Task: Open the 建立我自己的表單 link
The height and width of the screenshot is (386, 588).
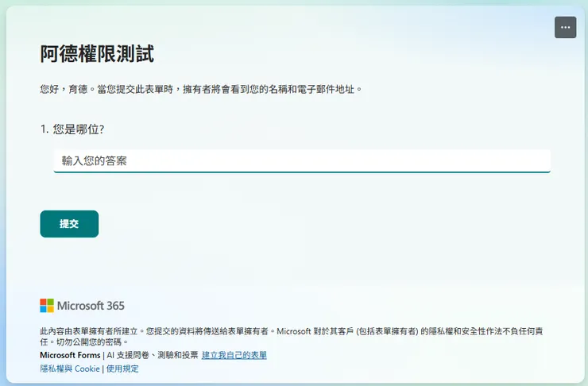Action: click(x=234, y=355)
